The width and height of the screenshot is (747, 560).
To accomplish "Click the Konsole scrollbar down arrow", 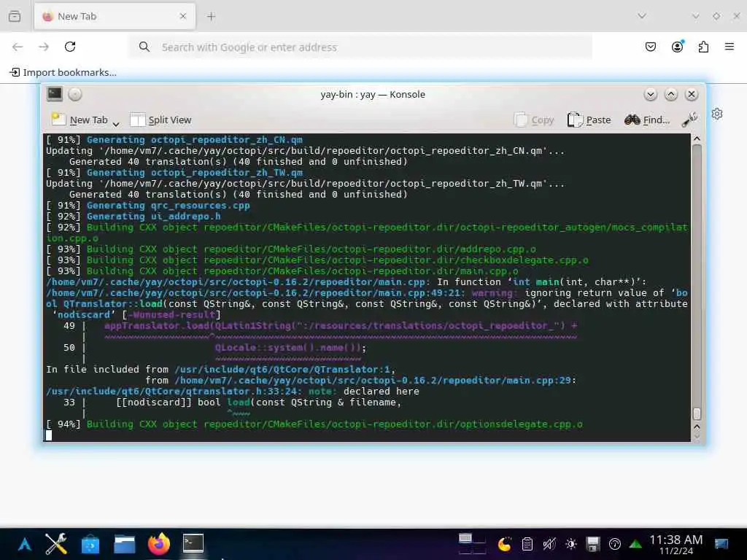I will (x=697, y=436).
